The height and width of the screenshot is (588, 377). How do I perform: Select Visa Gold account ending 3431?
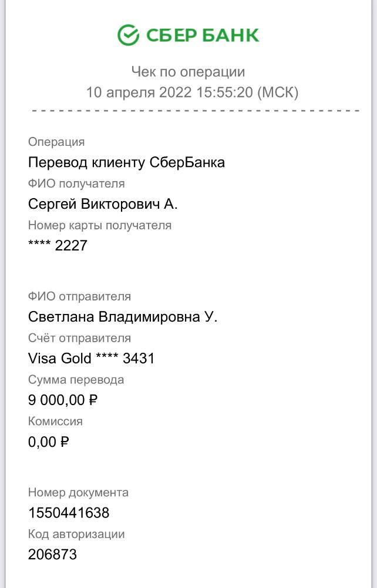tap(91, 359)
